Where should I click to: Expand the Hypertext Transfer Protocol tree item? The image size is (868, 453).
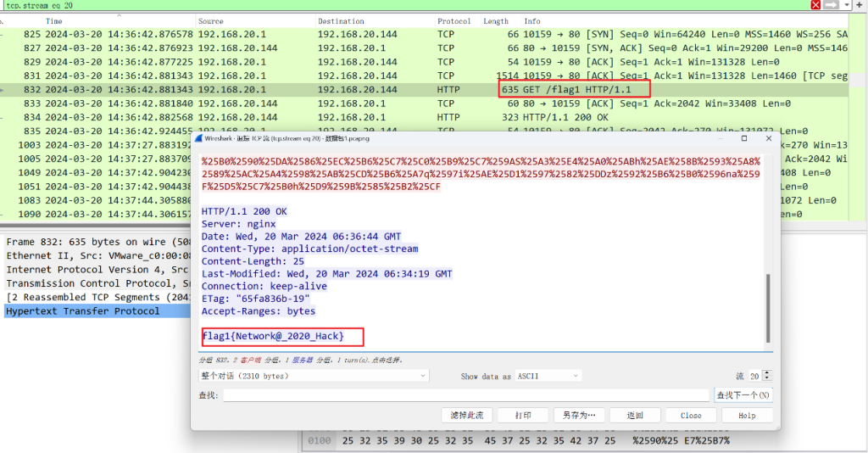point(82,311)
